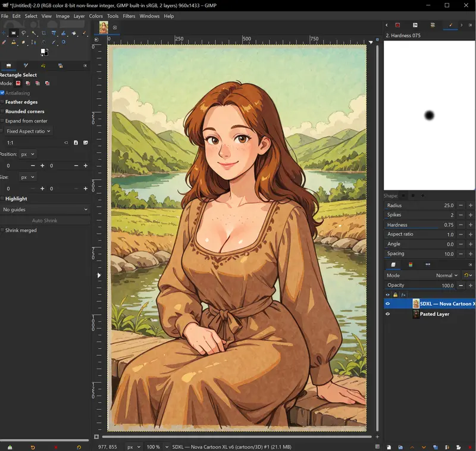Open the Fixed Aspect ratio dropdown

coord(28,131)
